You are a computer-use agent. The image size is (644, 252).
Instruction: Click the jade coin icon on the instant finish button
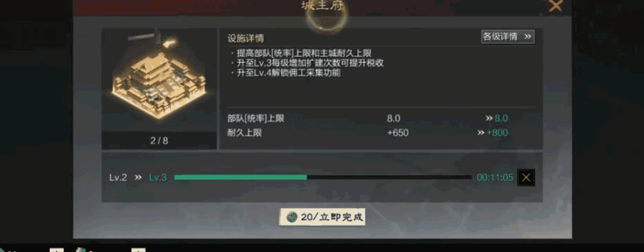tap(292, 217)
